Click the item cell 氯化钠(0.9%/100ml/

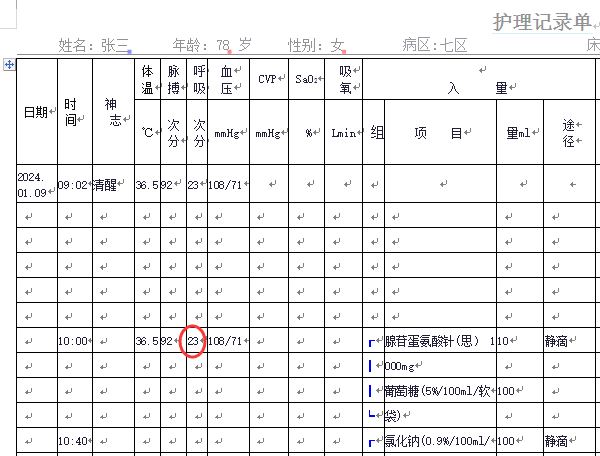pos(440,441)
